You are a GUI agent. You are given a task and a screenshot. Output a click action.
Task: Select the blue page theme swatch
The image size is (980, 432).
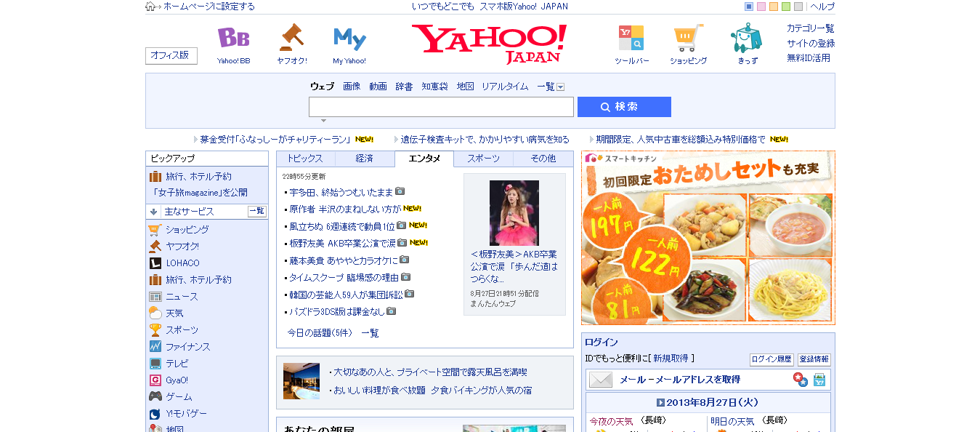tap(749, 7)
